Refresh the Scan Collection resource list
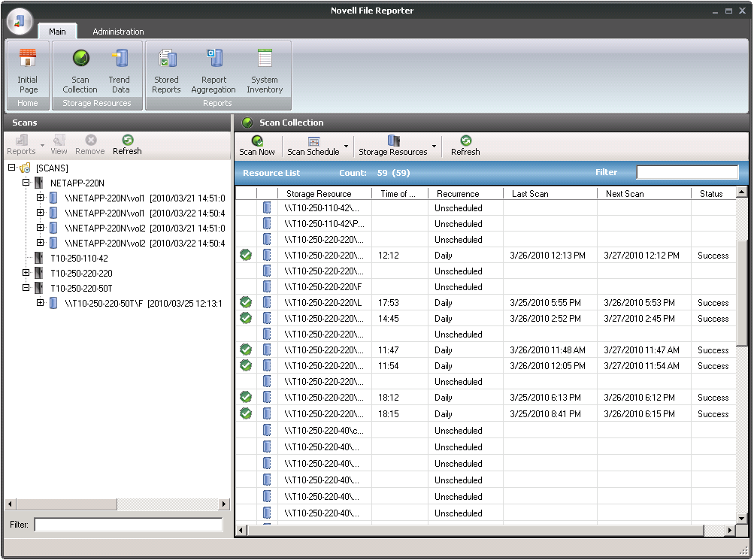The image size is (754, 560). click(465, 145)
